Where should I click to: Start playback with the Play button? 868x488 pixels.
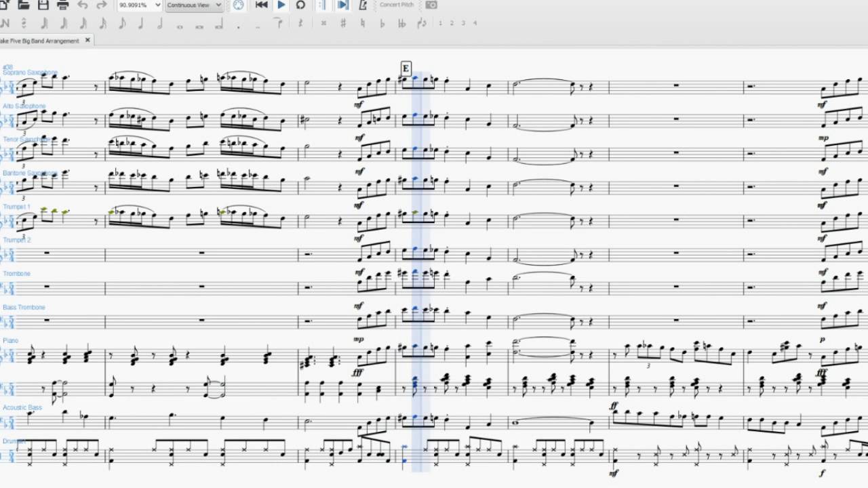(281, 5)
